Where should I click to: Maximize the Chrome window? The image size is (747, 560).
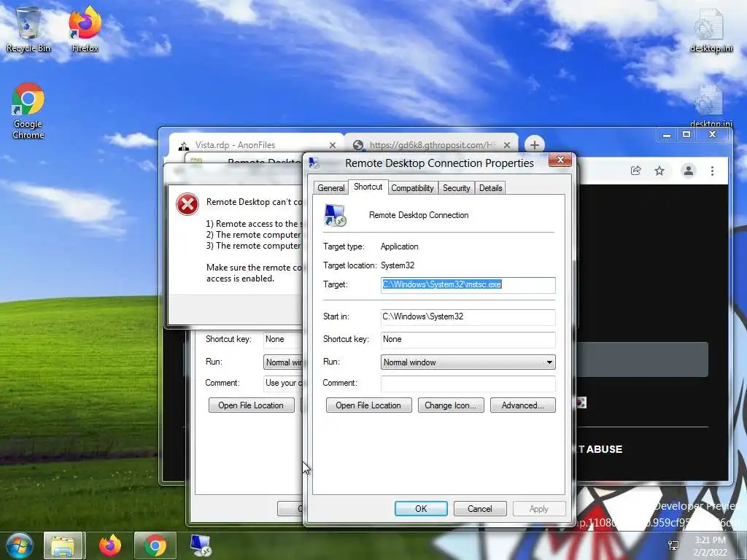pyautogui.click(x=686, y=135)
